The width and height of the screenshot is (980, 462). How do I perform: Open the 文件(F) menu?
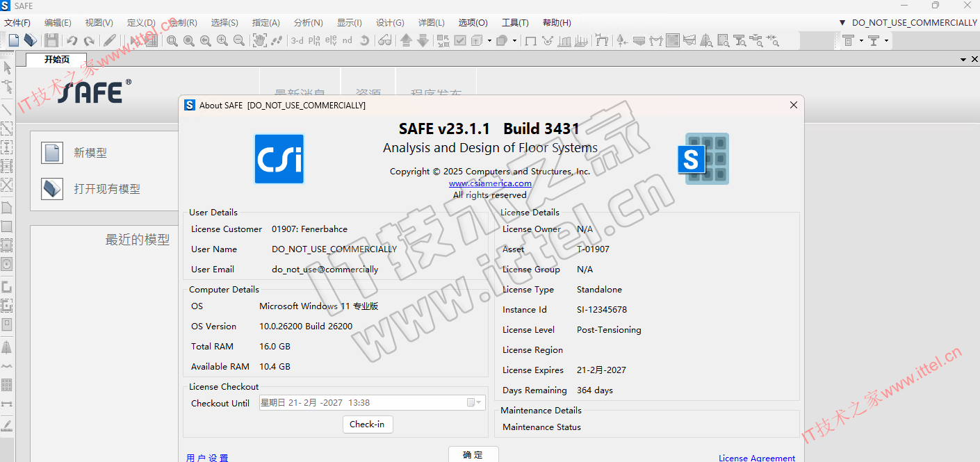tap(17, 23)
